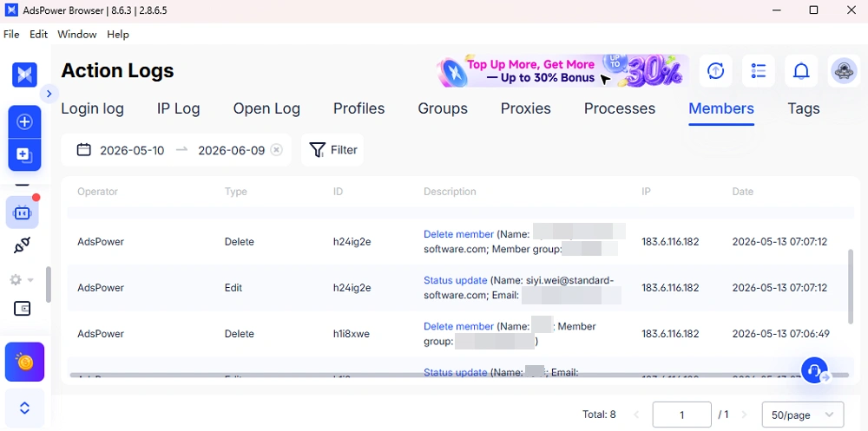This screenshot has height=431, width=868.
Task: Switch to Processes tab
Action: click(x=620, y=109)
